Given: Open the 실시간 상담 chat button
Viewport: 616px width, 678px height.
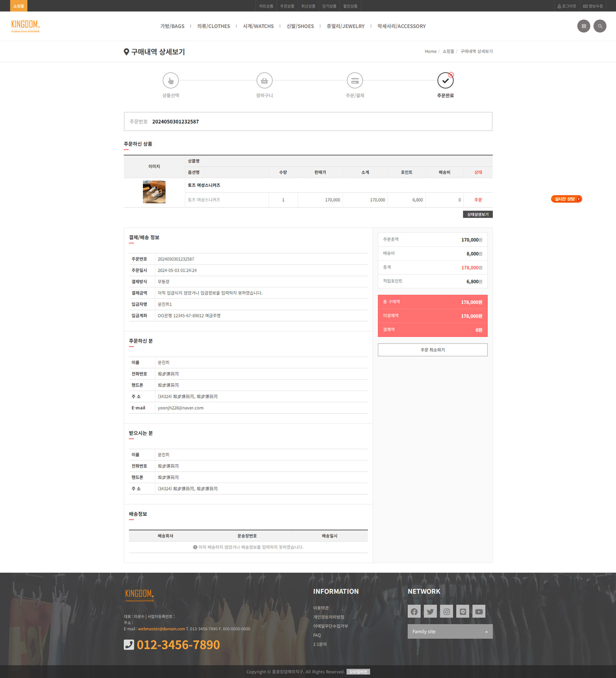Looking at the screenshot, I should (566, 199).
